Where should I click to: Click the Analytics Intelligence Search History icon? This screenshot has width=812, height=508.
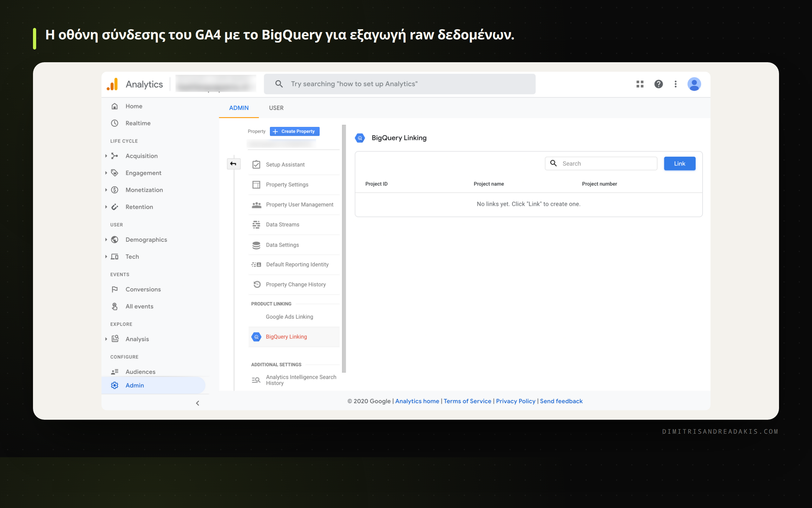[x=256, y=380]
